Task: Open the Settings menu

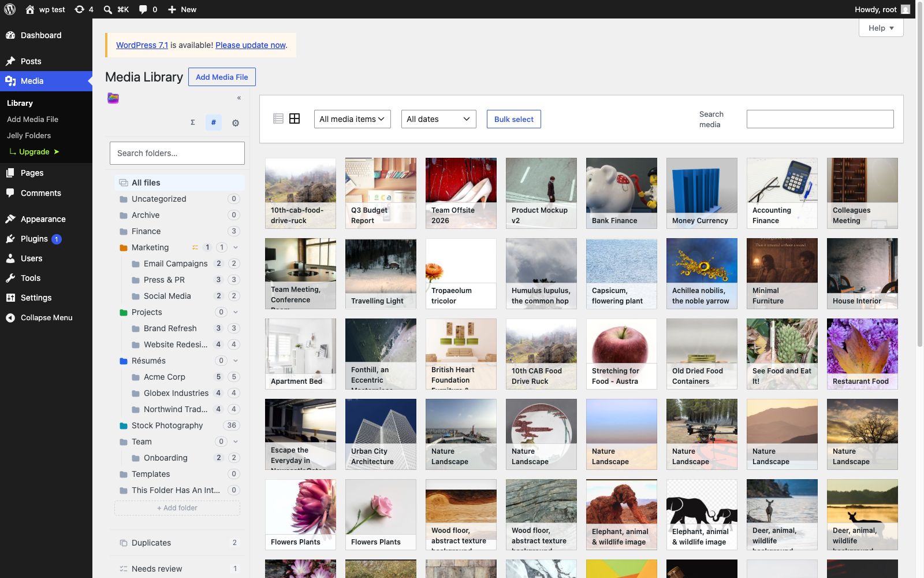Action: pyautogui.click(x=46, y=298)
